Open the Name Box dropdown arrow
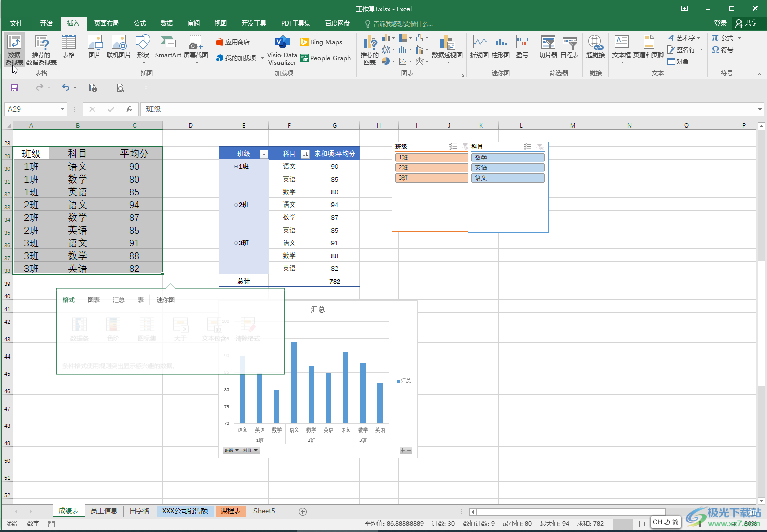 (x=62, y=109)
